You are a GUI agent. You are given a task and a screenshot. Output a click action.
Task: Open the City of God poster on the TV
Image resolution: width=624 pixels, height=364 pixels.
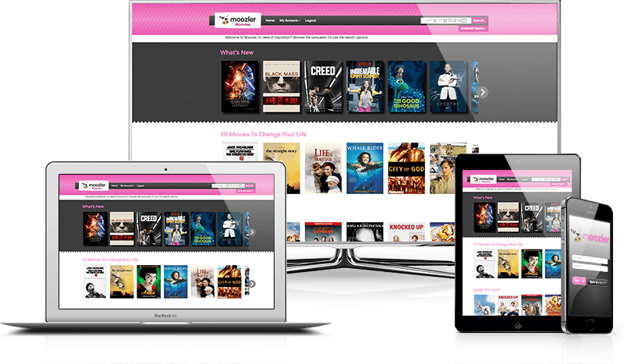(406, 168)
